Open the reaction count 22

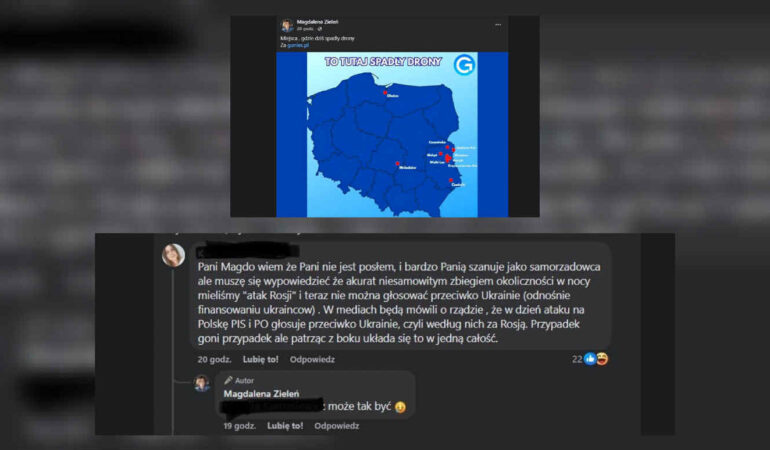pyautogui.click(x=577, y=359)
